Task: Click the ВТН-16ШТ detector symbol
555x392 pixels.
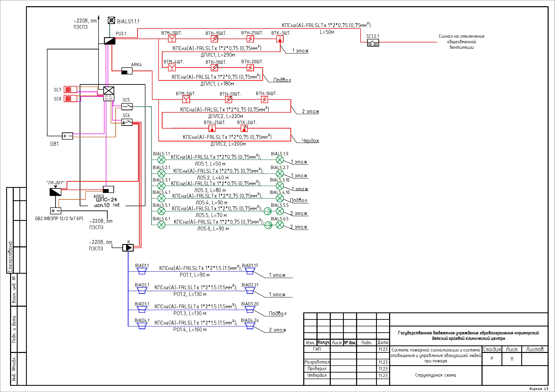Action: (265, 99)
